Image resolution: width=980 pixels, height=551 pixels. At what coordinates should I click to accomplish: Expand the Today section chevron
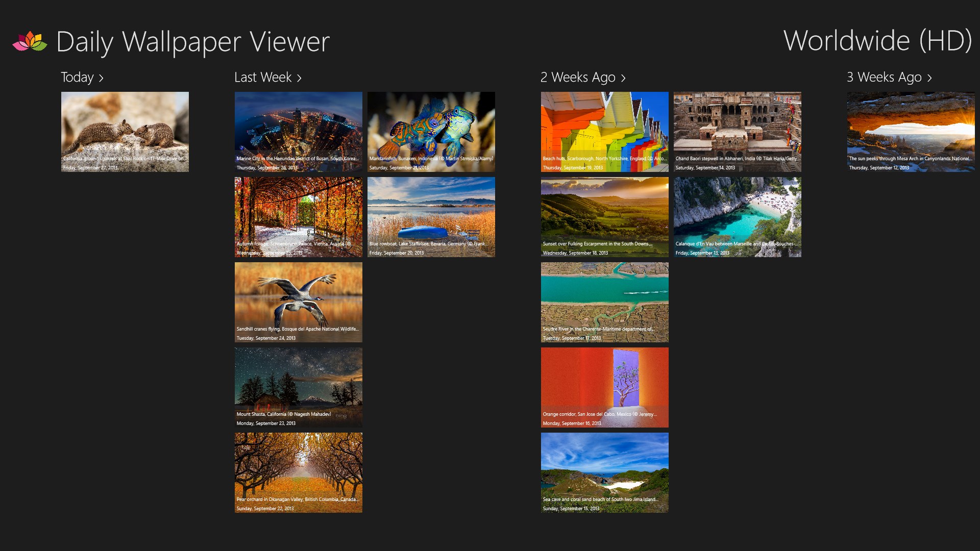[101, 78]
